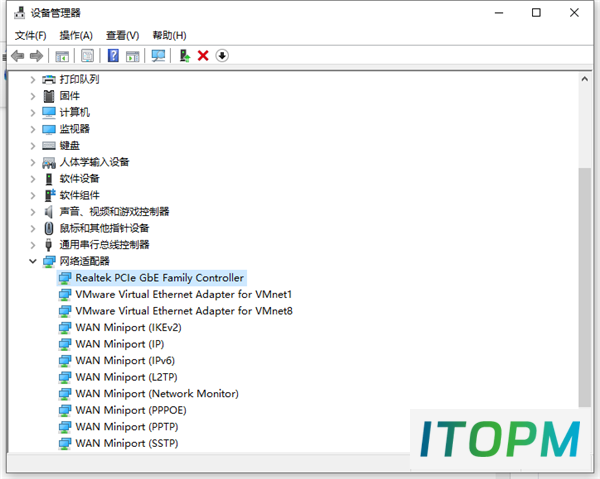Click the 监视器 monitor icon
This screenshot has width=600, height=479.
click(x=49, y=129)
